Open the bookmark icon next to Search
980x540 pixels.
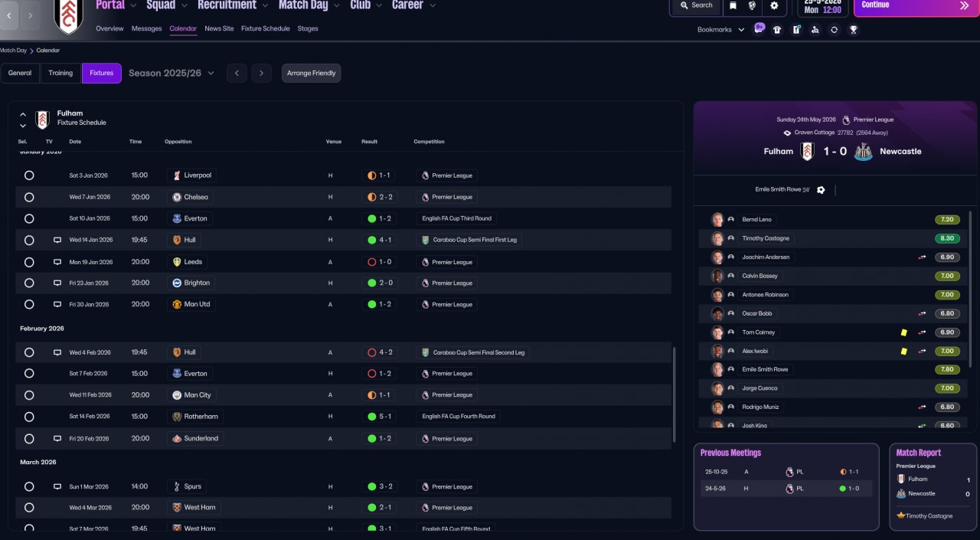coord(733,5)
